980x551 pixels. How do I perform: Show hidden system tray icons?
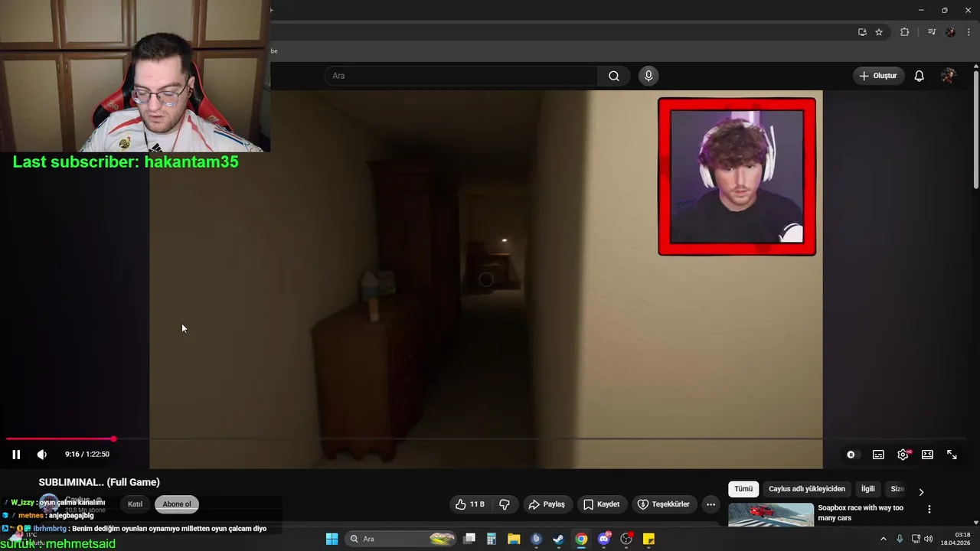coord(883,539)
